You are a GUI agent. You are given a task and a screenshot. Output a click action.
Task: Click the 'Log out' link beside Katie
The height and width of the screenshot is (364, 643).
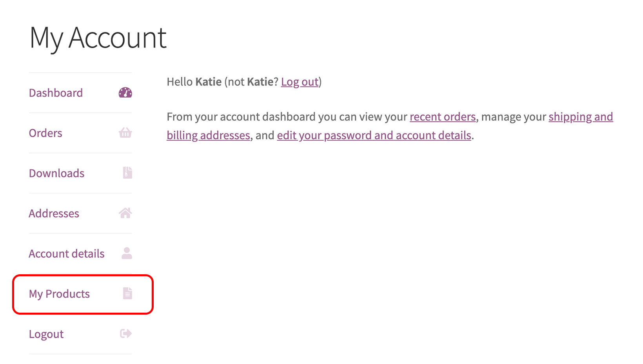[x=300, y=82]
